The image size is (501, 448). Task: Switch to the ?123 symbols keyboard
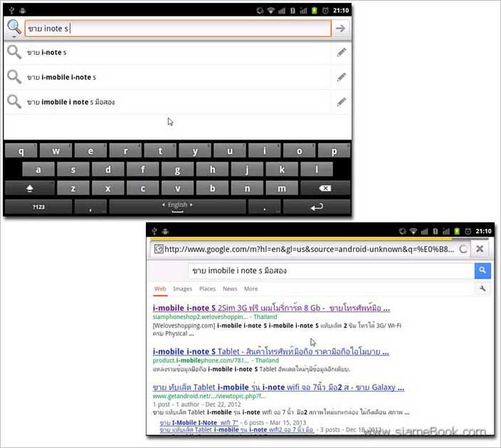(x=38, y=207)
